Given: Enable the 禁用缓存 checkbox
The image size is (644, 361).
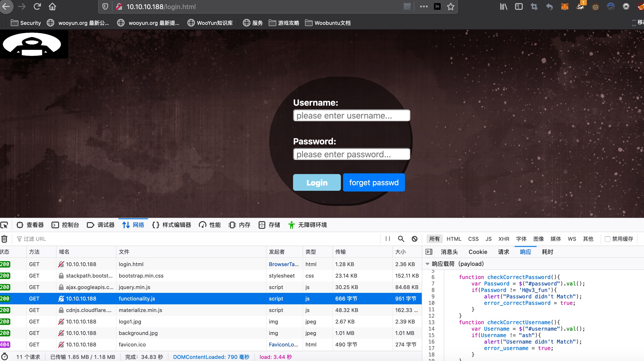Looking at the screenshot, I should pyautogui.click(x=607, y=239).
